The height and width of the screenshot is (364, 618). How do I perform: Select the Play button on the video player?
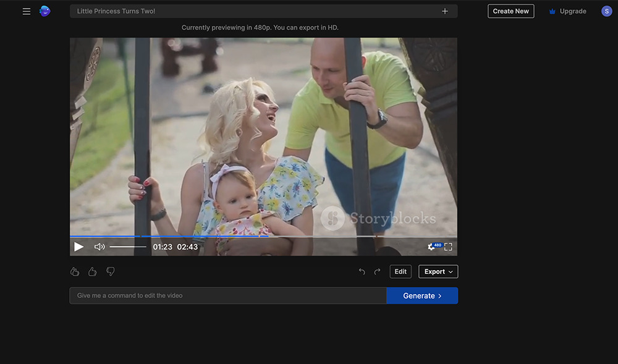[78, 246]
